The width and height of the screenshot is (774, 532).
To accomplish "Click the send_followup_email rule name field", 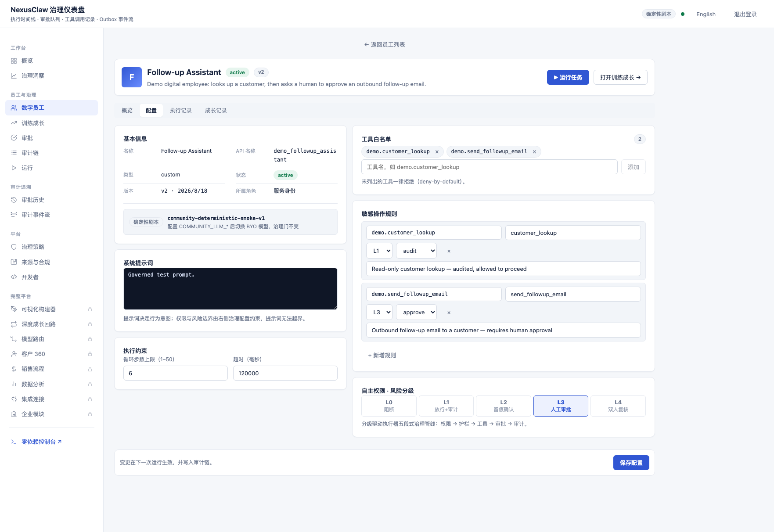I will [x=573, y=295].
